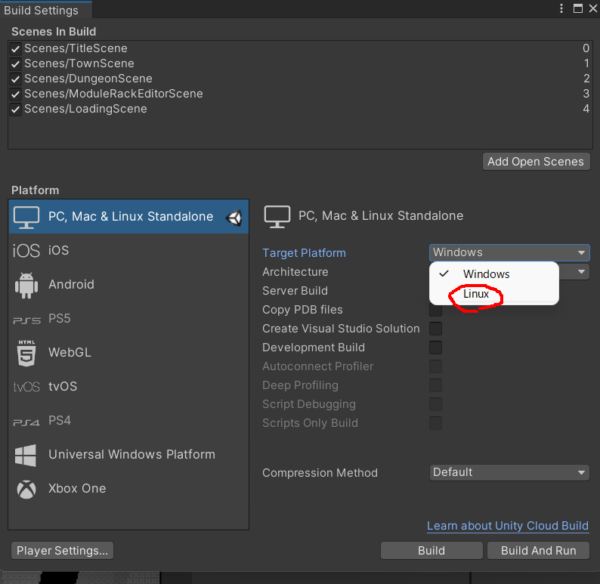Viewport: 600px width, 584px height.
Task: Click the Build button
Action: [x=431, y=551]
